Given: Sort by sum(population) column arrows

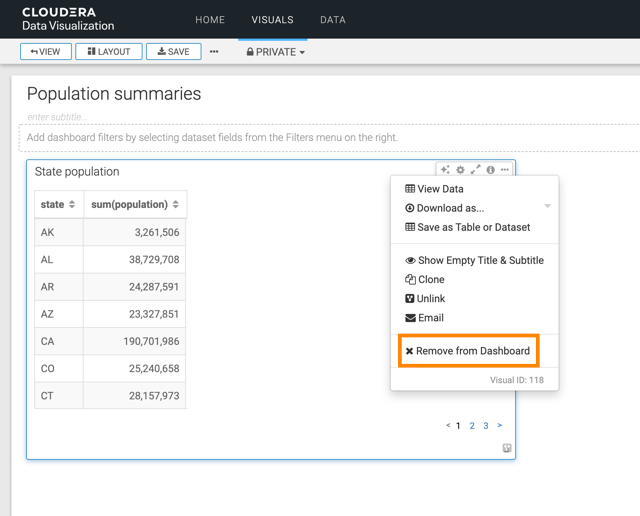Looking at the screenshot, I should pyautogui.click(x=176, y=205).
